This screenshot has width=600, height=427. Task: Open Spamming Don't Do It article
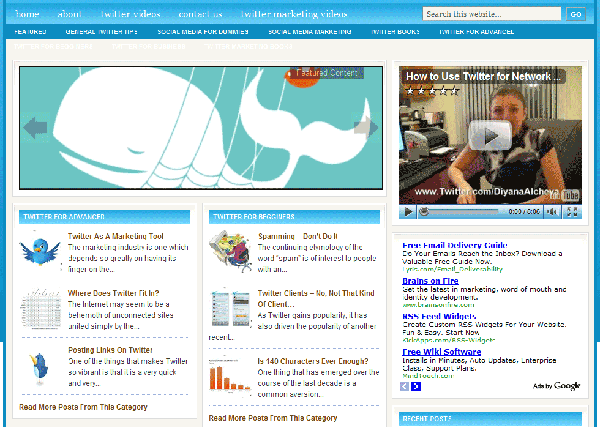coord(298,236)
